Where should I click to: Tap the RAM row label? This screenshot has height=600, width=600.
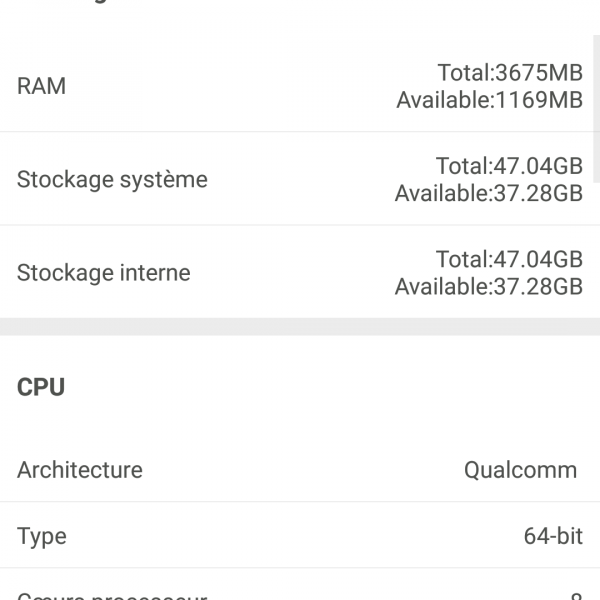tap(42, 86)
